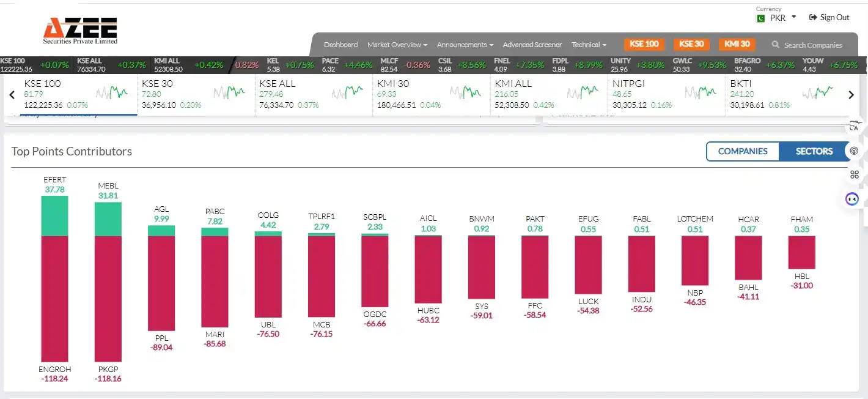Image resolution: width=868 pixels, height=399 pixels.
Task: Go to previous index cards with left arrow
Action: (x=12, y=95)
